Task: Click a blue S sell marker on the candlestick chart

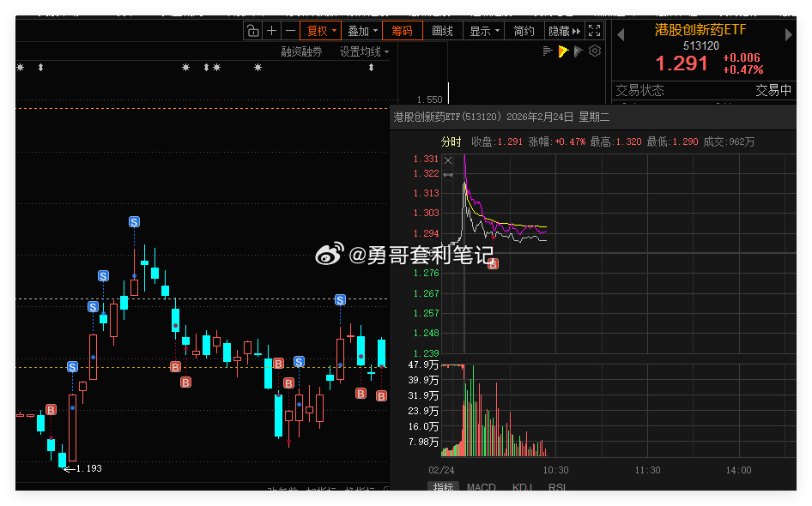Action: click(134, 221)
